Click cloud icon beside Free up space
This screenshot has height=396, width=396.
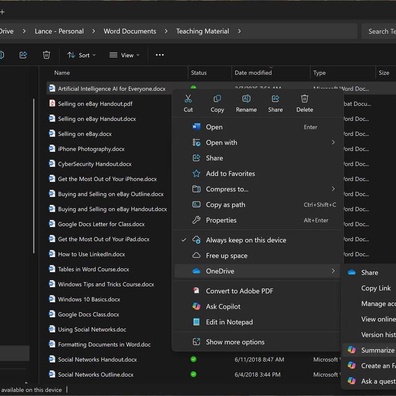196,255
